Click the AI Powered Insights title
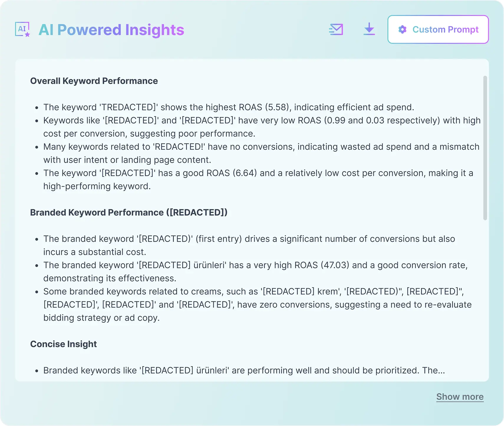The image size is (504, 426). (111, 30)
